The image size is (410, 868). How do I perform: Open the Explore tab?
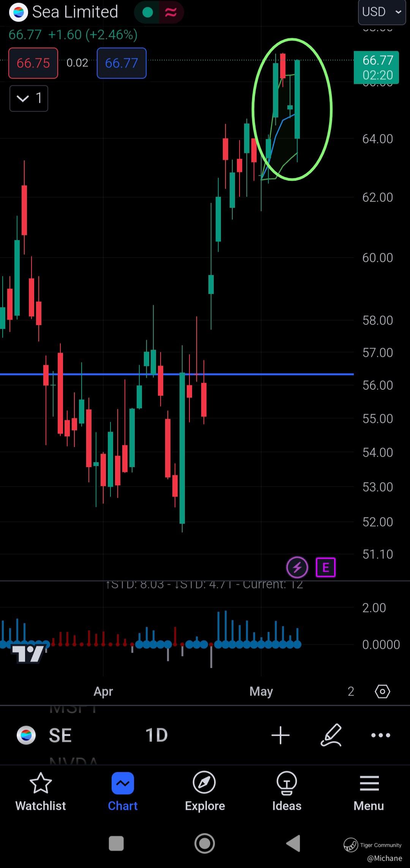click(x=205, y=792)
